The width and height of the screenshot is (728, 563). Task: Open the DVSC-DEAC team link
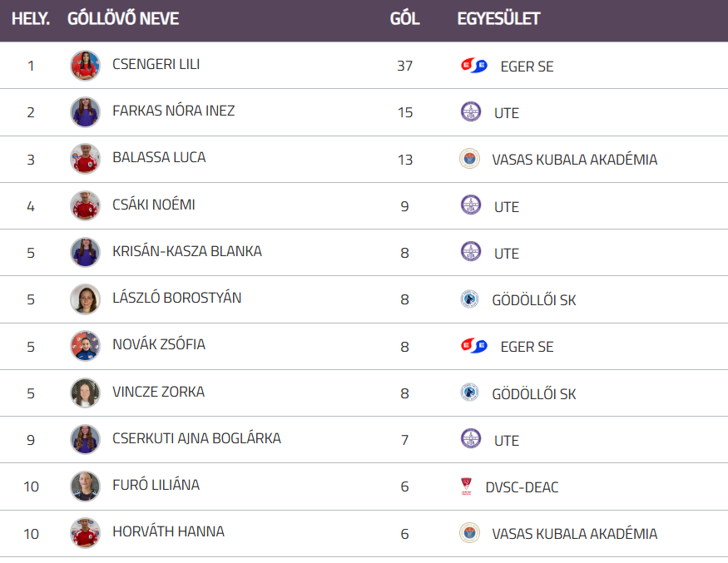click(x=522, y=487)
